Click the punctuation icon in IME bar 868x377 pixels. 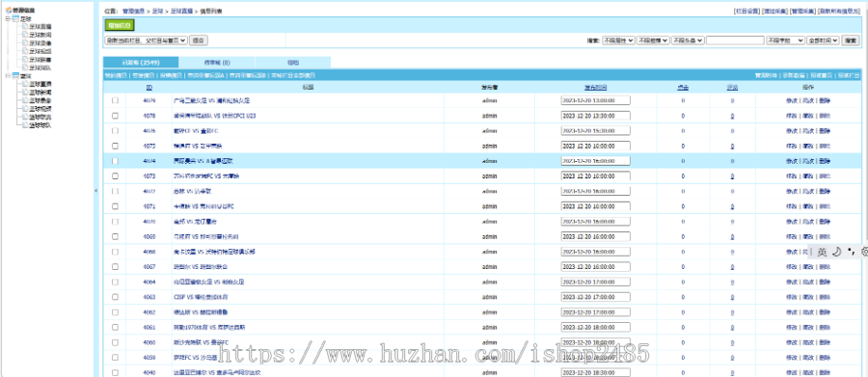click(851, 252)
